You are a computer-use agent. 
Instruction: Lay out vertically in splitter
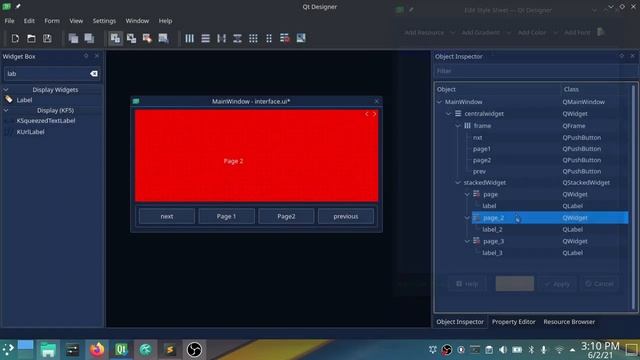point(237,38)
